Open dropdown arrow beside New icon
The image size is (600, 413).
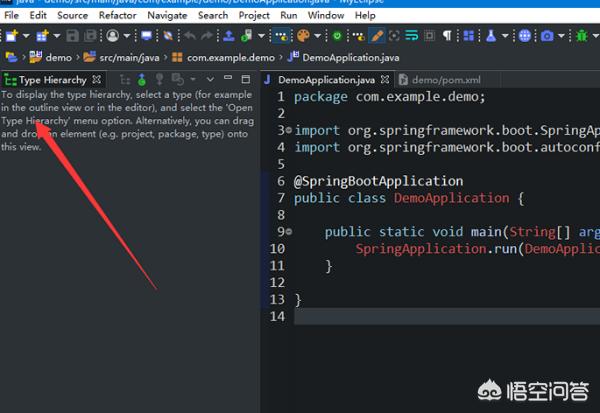pos(24,36)
